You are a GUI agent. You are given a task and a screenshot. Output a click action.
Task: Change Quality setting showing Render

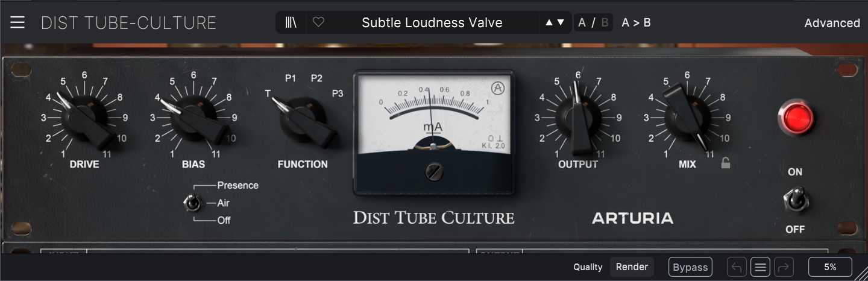pos(632,267)
